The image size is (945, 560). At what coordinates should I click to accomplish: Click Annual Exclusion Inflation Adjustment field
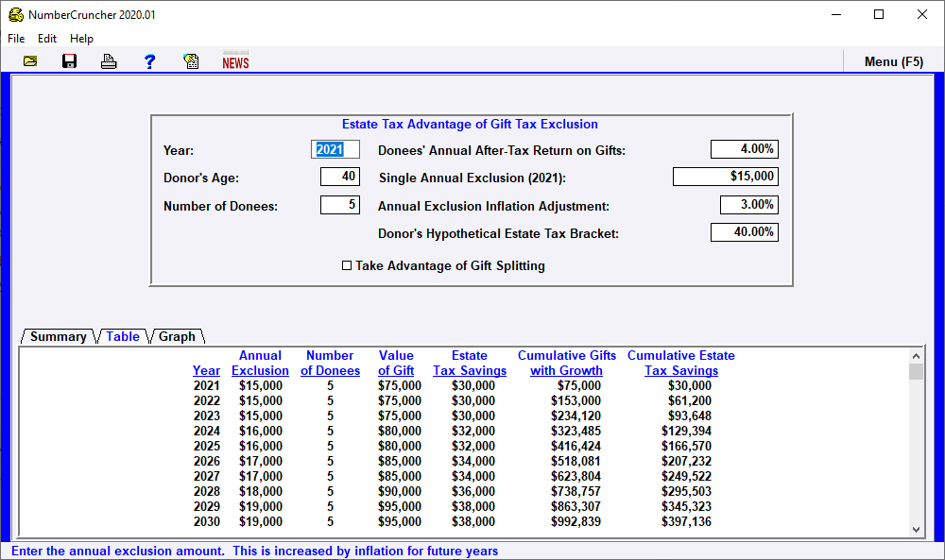click(749, 205)
